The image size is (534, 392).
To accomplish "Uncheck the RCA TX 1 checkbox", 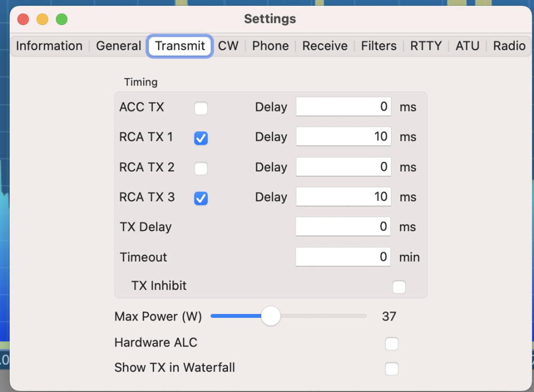I will (201, 138).
